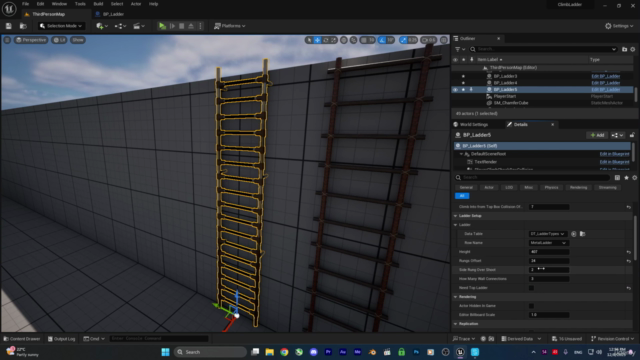Open the Data Table DT_LadderTypes dropdown
This screenshot has width=640, height=360.
pyautogui.click(x=547, y=234)
